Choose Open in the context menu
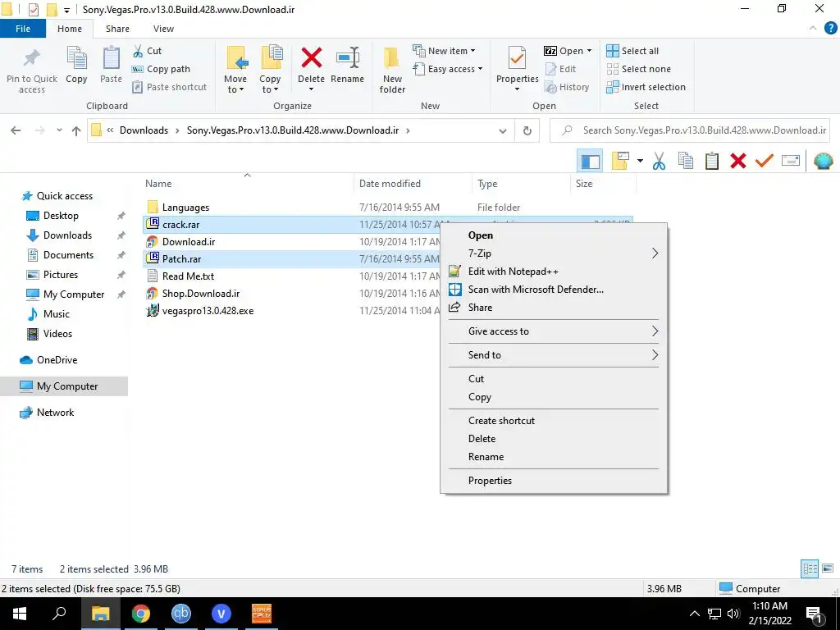 pos(555,235)
